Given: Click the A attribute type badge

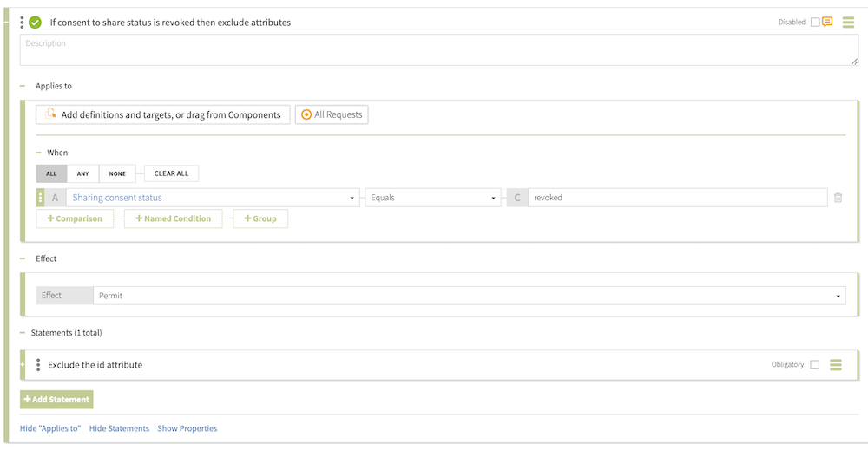Looking at the screenshot, I should (x=55, y=198).
